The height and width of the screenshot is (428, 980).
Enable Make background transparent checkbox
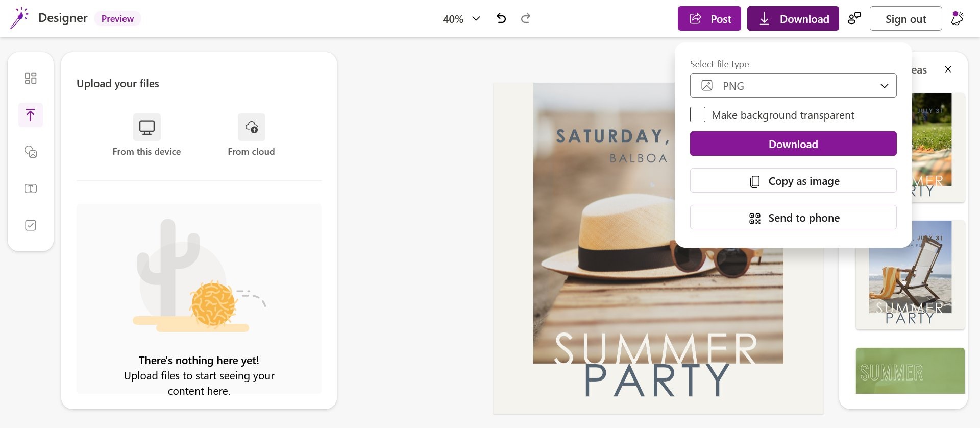698,114
